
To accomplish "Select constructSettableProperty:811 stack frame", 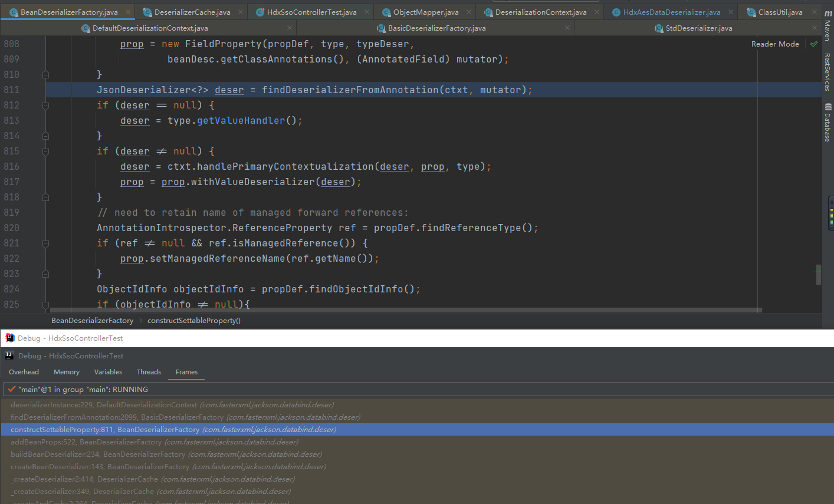I will (417, 429).
